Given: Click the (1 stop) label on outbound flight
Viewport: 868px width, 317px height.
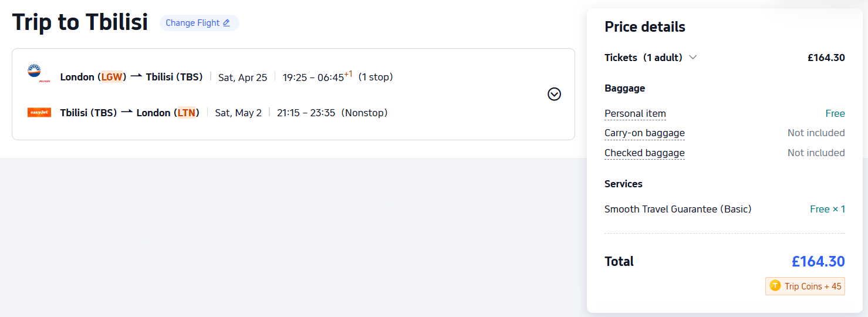Looking at the screenshot, I should pyautogui.click(x=376, y=77).
